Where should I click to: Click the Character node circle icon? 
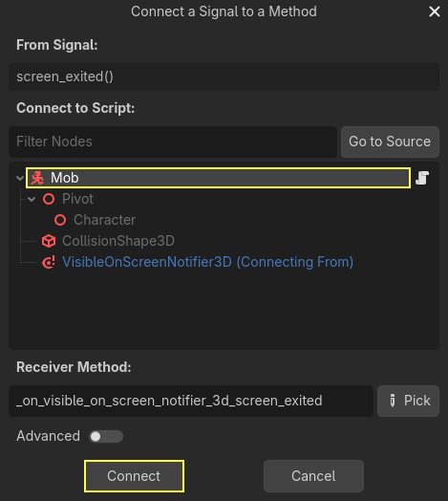60,220
